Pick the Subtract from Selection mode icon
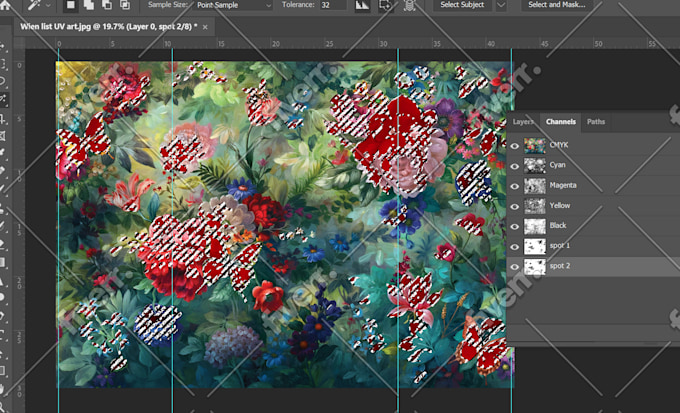The height and width of the screenshot is (413, 680). [x=106, y=5]
